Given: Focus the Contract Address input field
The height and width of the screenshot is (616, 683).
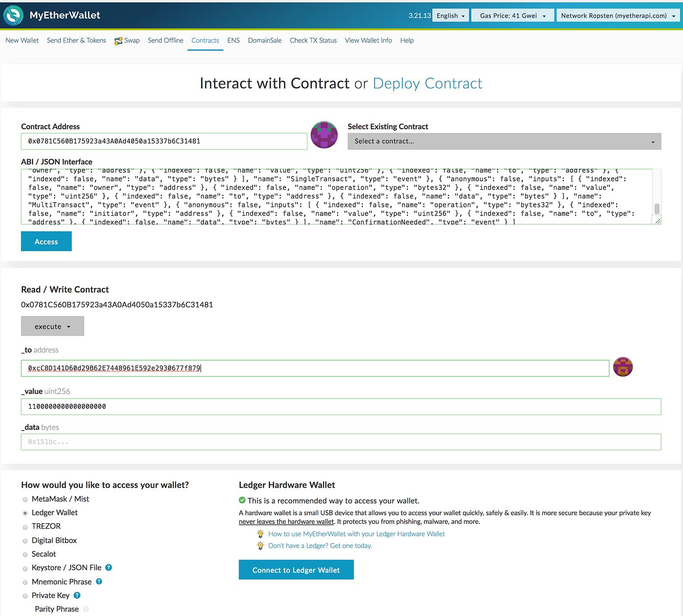Looking at the screenshot, I should point(164,141).
